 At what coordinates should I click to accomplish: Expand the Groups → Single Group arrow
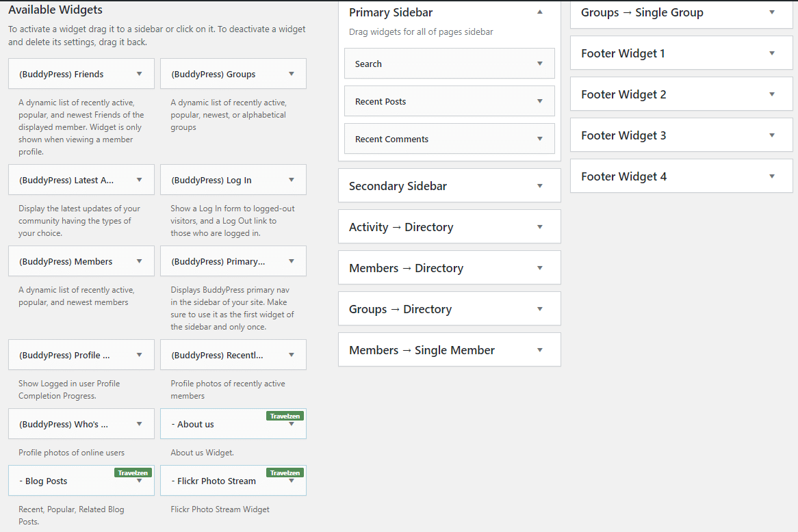(771, 12)
